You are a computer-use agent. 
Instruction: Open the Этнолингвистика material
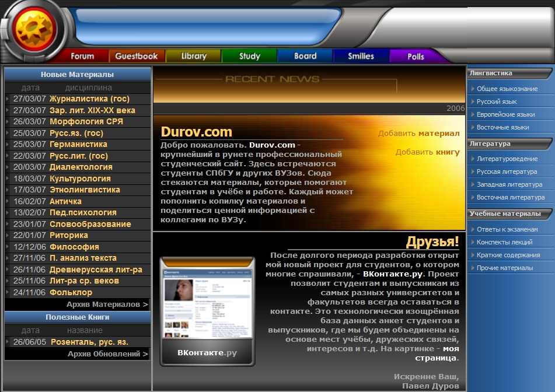coord(85,190)
